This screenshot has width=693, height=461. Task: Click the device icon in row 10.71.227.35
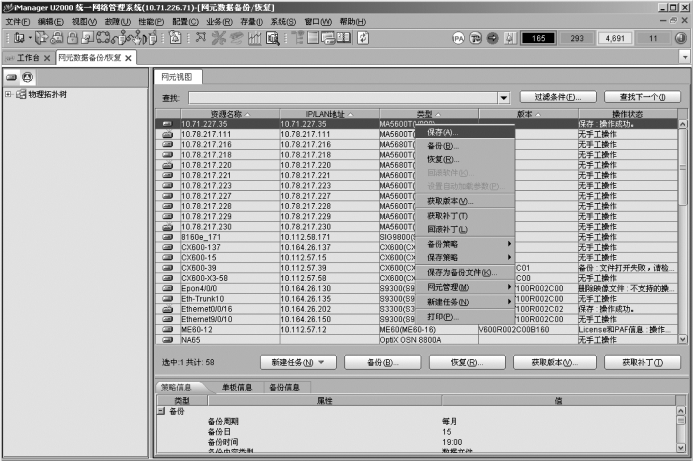[x=168, y=124]
